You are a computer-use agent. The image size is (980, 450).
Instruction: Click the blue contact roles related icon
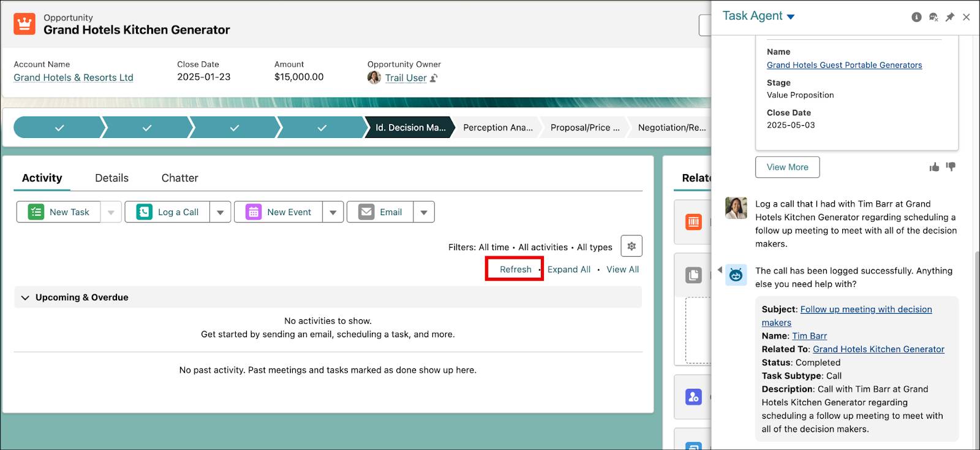coord(693,397)
